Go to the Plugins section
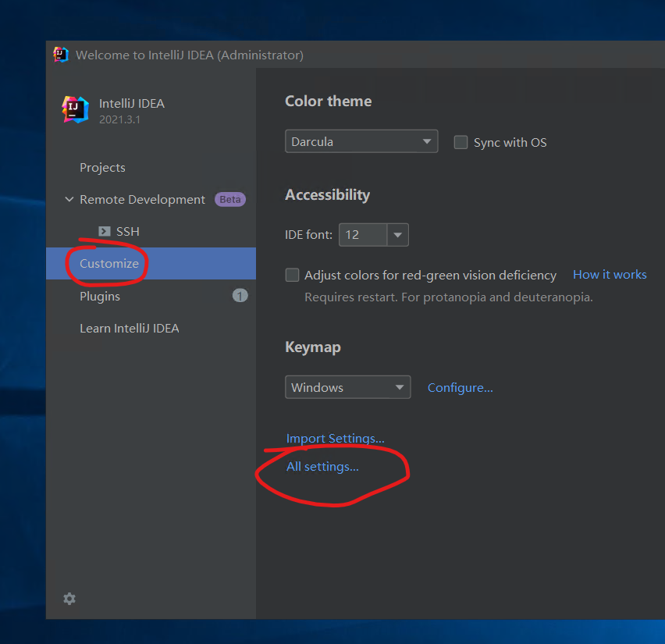Image resolution: width=665 pixels, height=644 pixels. [x=100, y=296]
